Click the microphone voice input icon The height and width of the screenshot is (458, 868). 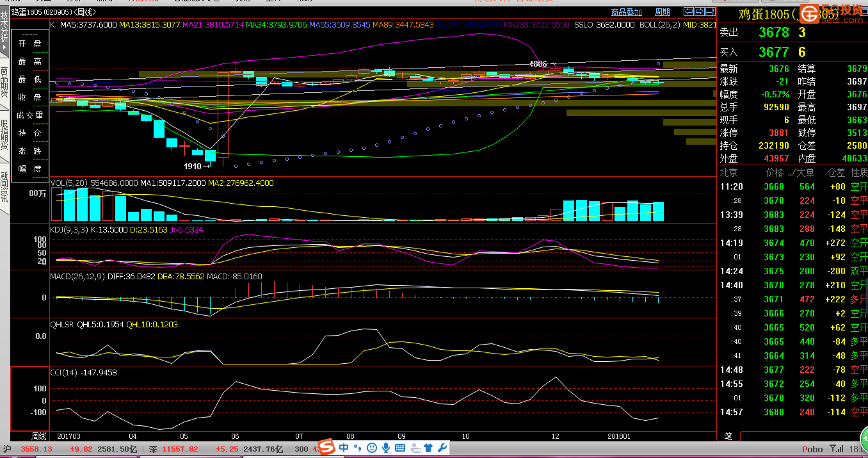click(386, 447)
